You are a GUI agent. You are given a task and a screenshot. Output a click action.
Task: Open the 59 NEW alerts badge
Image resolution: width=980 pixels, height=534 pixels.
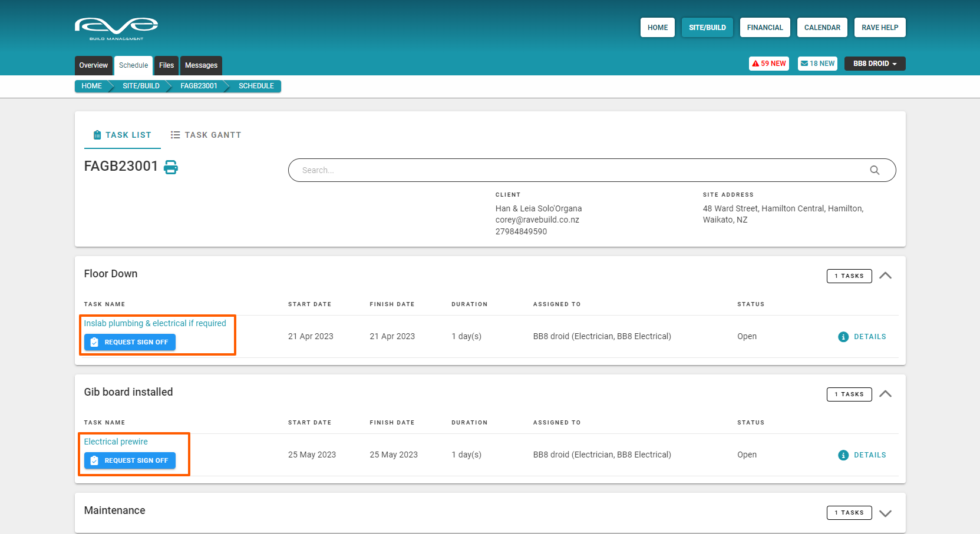coord(769,64)
